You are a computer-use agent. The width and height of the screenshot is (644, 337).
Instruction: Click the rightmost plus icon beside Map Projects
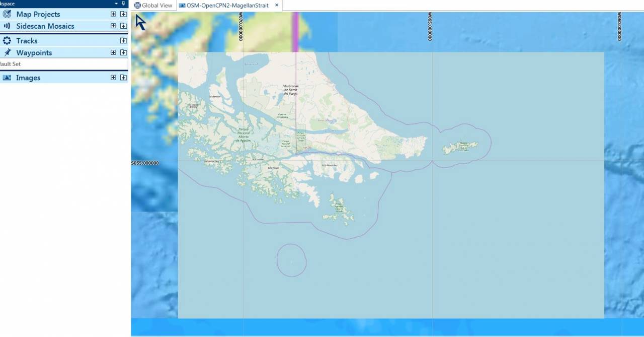[x=123, y=14]
